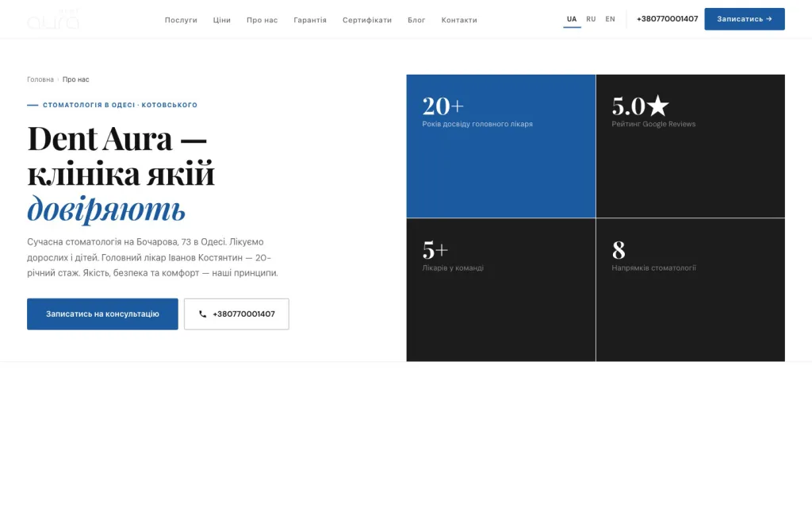Click the 5+ doctors statistic number

coord(435,250)
